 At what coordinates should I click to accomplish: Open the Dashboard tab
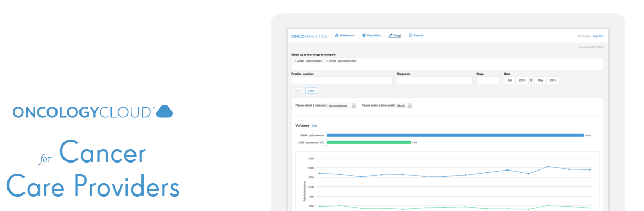click(344, 35)
